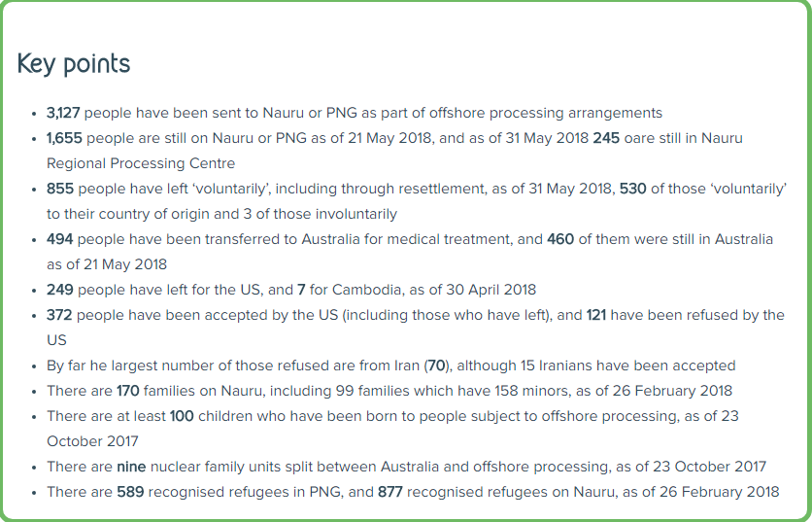812x522 pixels.
Task: Click the bold number 855
Action: click(x=59, y=189)
